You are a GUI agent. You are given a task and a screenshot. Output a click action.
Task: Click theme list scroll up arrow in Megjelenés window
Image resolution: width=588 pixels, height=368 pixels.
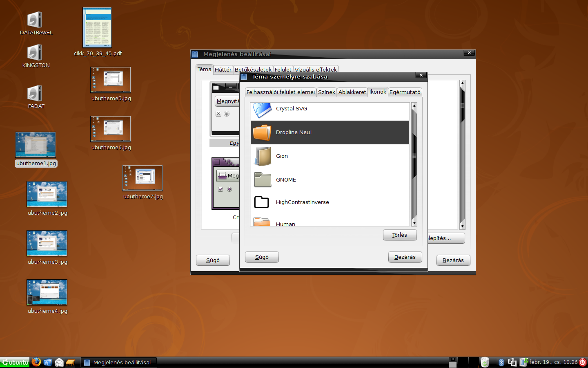[462, 83]
